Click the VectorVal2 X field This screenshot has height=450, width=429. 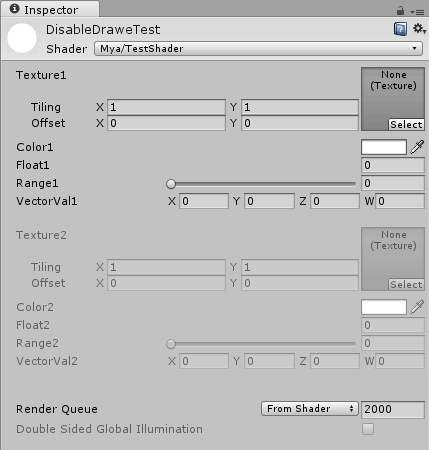click(x=204, y=361)
